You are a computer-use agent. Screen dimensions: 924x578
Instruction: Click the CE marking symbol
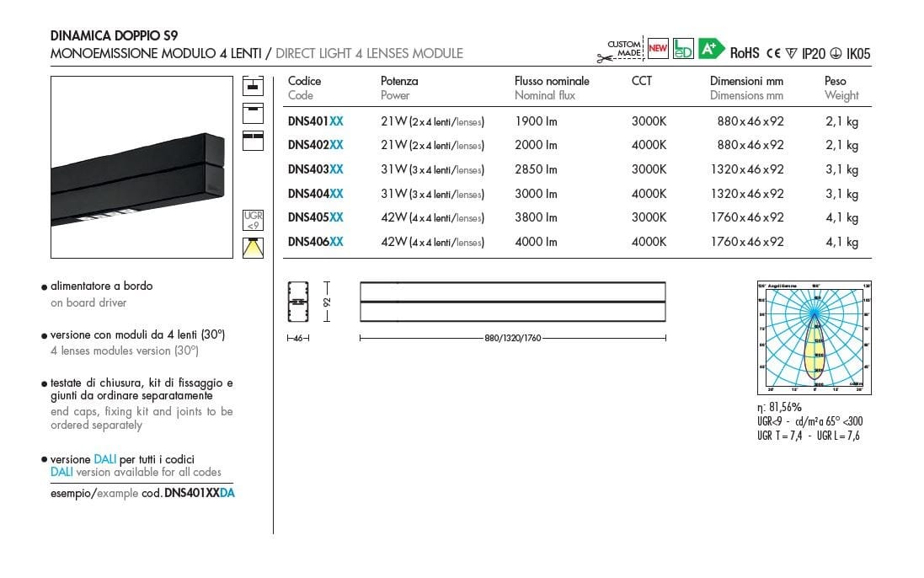[x=774, y=53]
